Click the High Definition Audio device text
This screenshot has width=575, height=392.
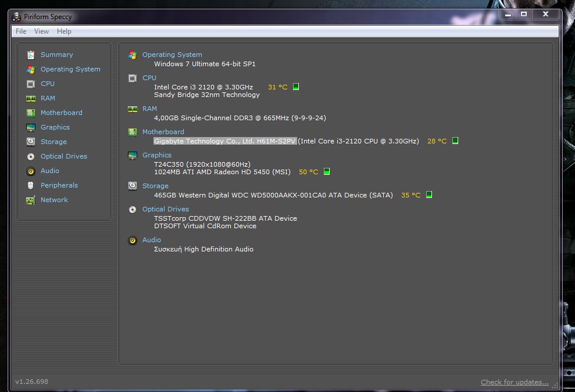coord(203,249)
